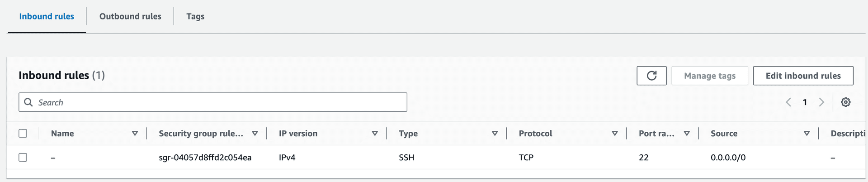The height and width of the screenshot is (182, 868).
Task: Click Edit inbound rules button
Action: (803, 76)
